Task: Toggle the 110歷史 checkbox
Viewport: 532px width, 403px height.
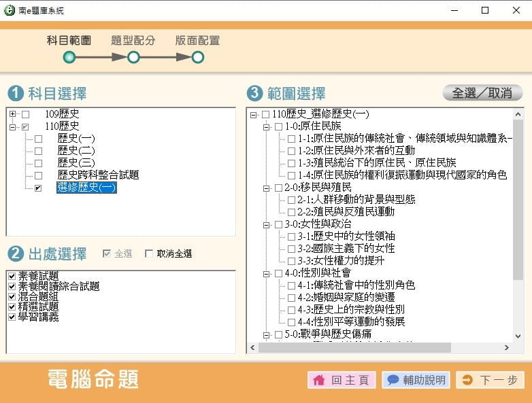Action: pyautogui.click(x=25, y=127)
